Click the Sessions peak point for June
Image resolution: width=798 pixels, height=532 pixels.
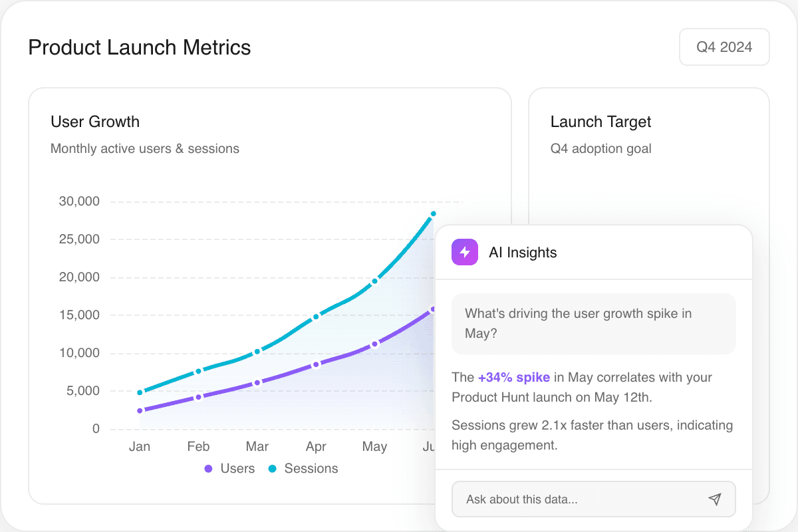(x=433, y=214)
